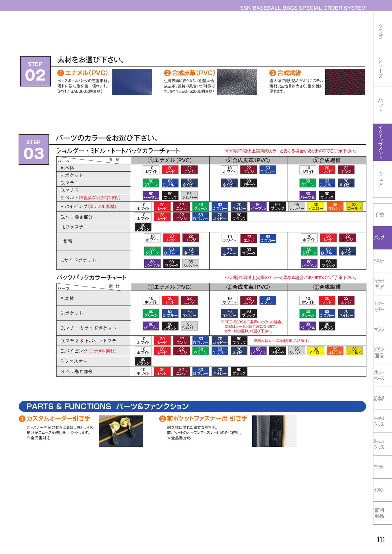392x554 pixels.
Task: Click the STEP 03 badge
Action: click(x=34, y=149)
